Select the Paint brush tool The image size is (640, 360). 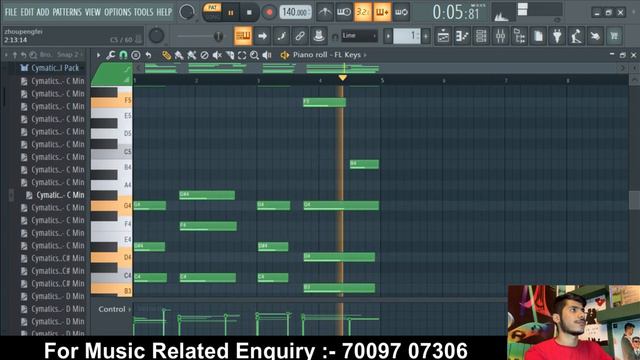pos(179,55)
